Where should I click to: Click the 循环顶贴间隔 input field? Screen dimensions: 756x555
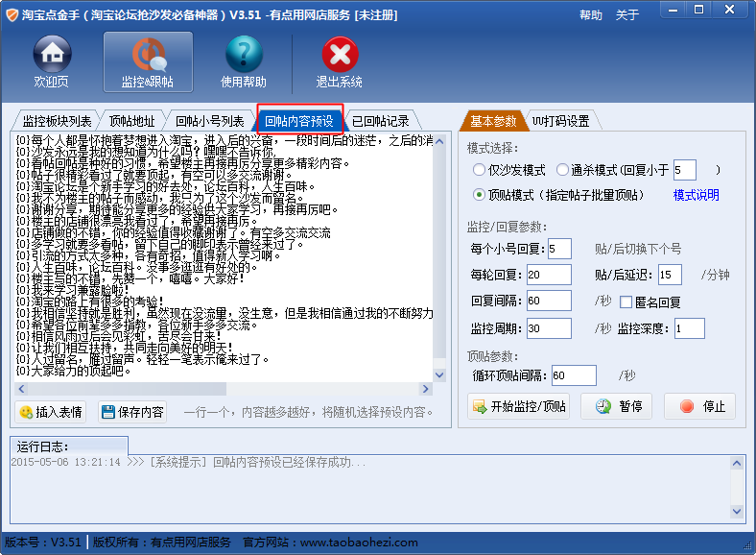coord(575,375)
